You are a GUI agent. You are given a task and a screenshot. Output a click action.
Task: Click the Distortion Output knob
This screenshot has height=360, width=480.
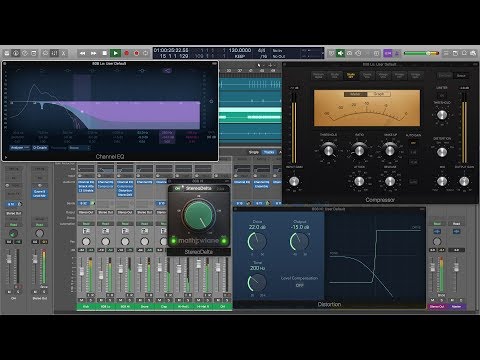[x=299, y=241]
